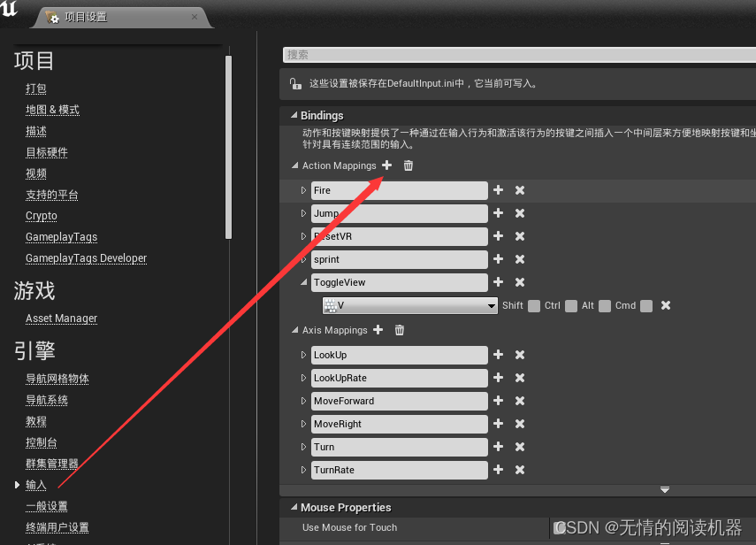
Task: Enable the Alt modifier checkbox
Action: 605,306
